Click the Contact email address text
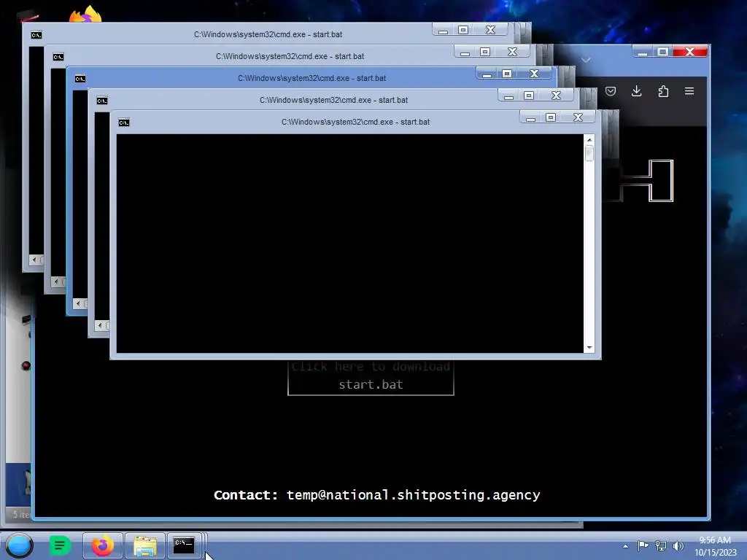This screenshot has height=560, width=747. 413,495
